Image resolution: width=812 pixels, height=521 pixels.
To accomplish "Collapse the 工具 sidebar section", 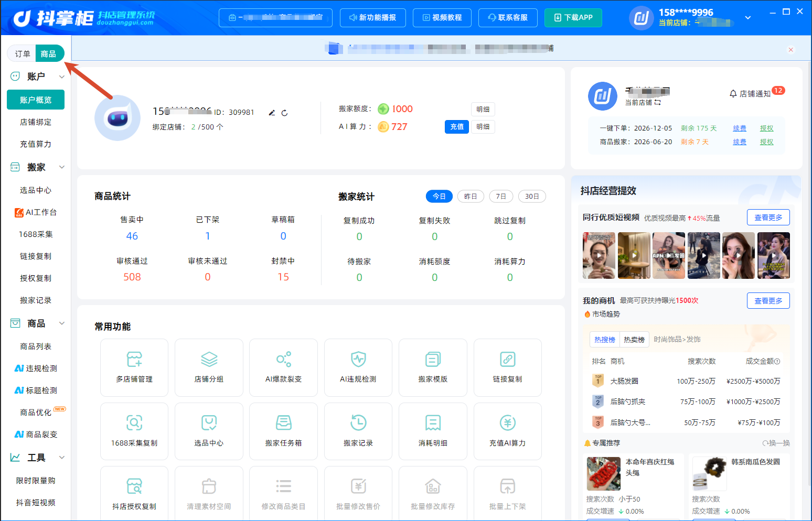I will coord(62,458).
